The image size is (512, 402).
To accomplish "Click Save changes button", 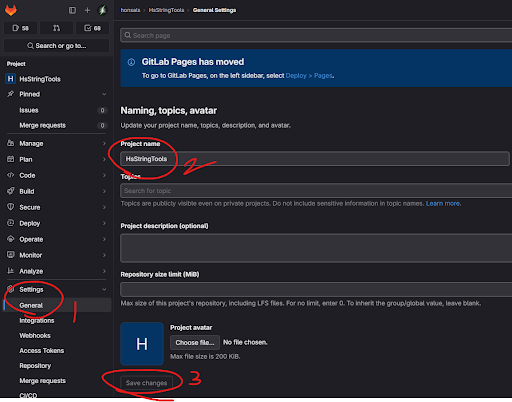I will [x=146, y=383].
